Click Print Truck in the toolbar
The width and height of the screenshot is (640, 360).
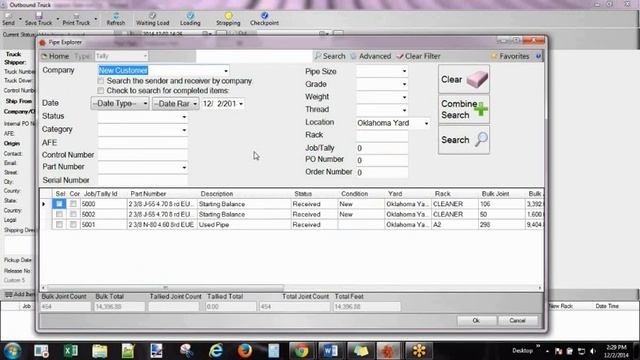[x=76, y=19]
